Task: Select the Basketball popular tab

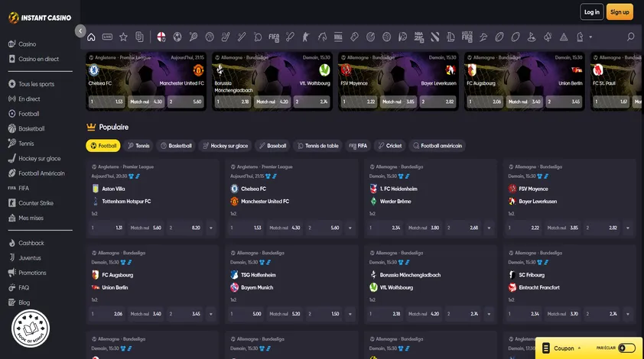Action: (176, 146)
